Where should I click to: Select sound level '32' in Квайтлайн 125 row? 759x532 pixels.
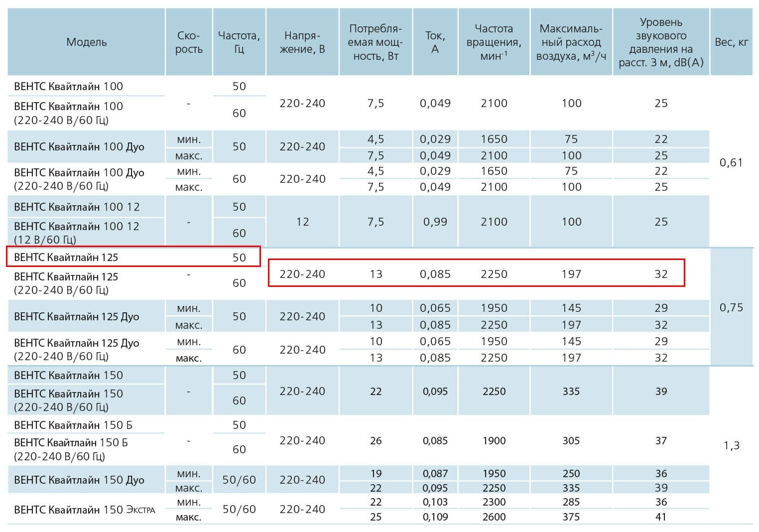point(661,274)
